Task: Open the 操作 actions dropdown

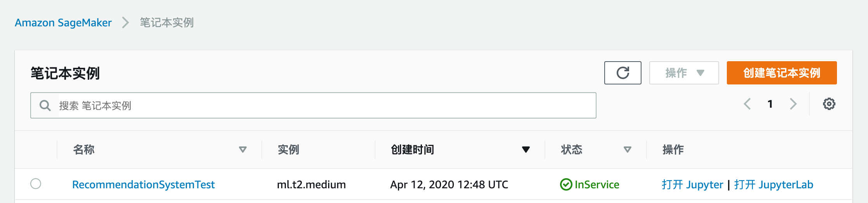Action: click(684, 73)
